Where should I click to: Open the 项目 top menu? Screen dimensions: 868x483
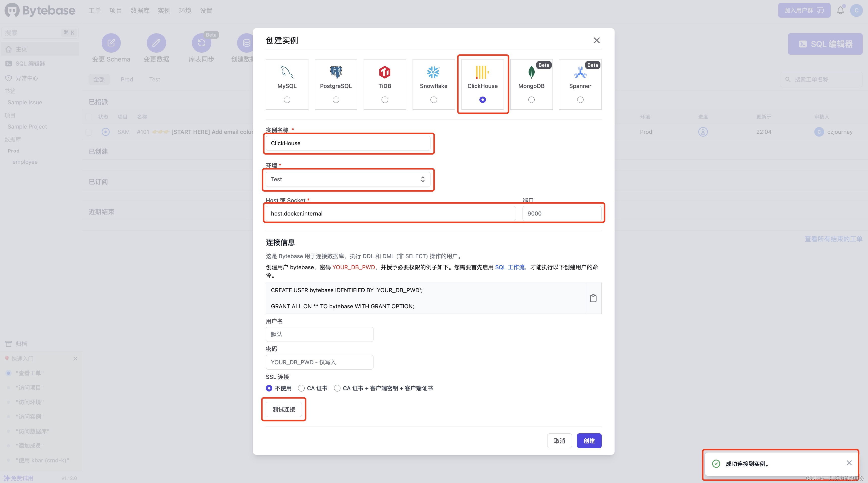pyautogui.click(x=115, y=10)
